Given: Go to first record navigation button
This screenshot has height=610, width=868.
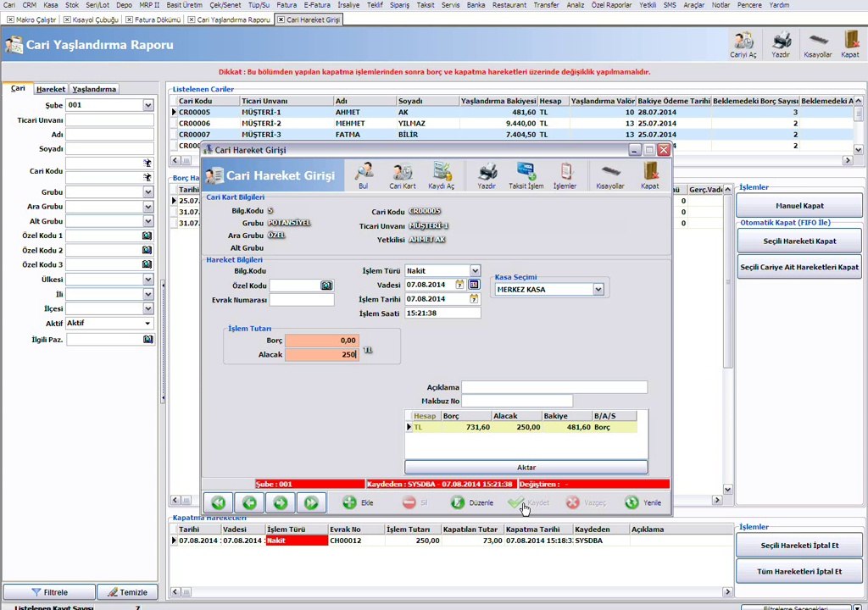Looking at the screenshot, I should [218, 502].
